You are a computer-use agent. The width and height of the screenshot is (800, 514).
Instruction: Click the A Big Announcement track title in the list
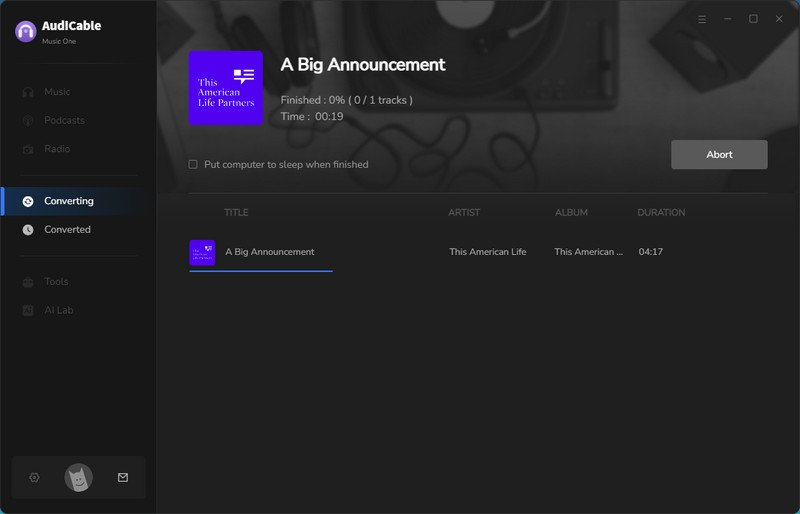[270, 252]
